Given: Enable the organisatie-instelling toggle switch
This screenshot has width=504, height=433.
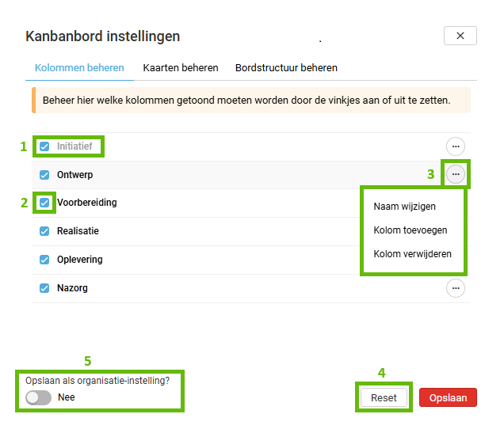Looking at the screenshot, I should click(x=38, y=397).
